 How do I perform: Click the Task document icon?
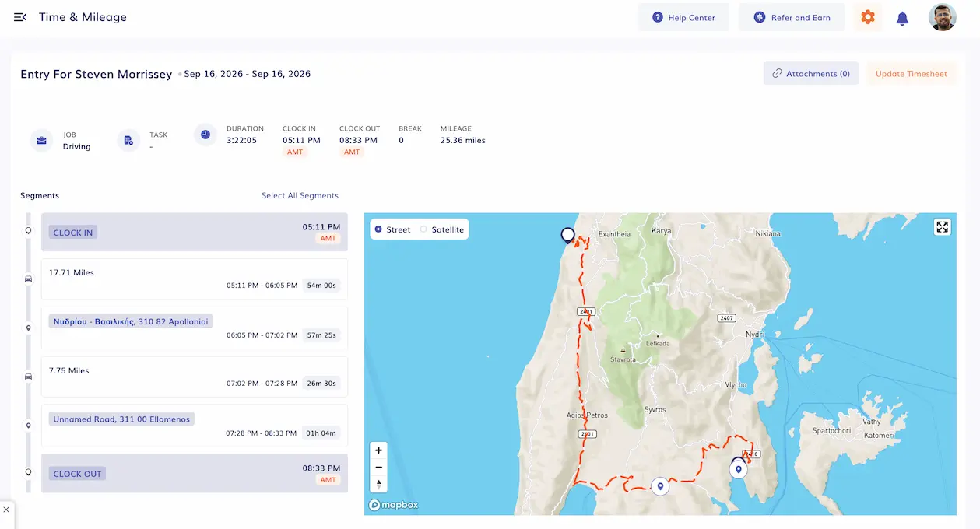click(128, 140)
